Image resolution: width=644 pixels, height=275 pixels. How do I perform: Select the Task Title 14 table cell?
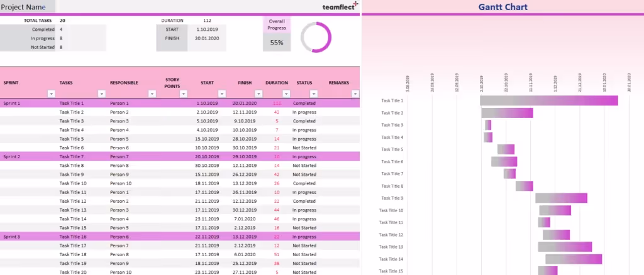[73, 219]
